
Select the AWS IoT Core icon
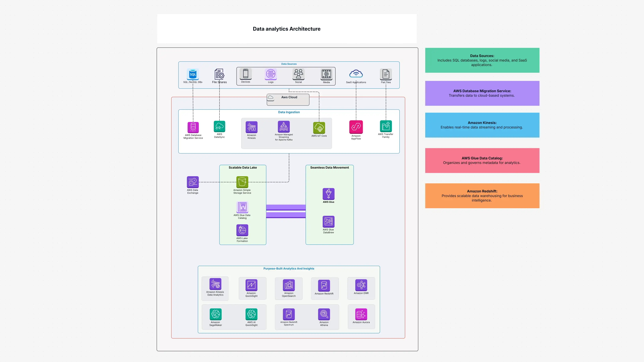319,128
